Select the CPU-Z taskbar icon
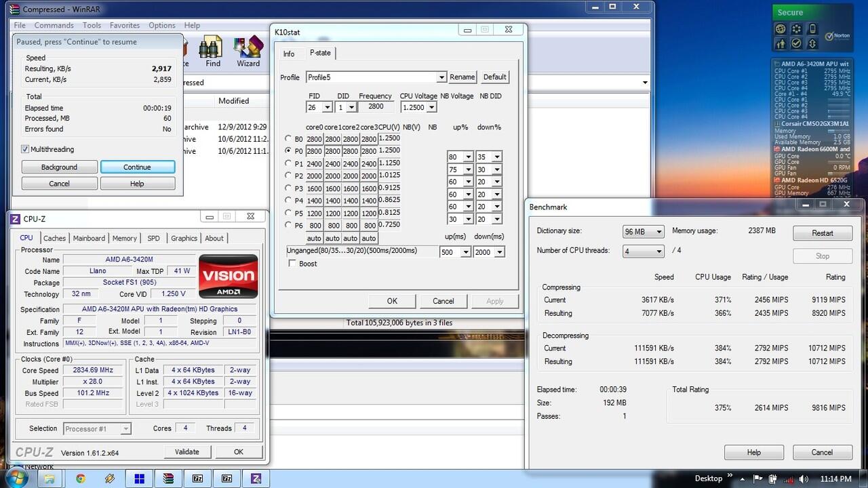Image resolution: width=868 pixels, height=488 pixels. [x=256, y=479]
